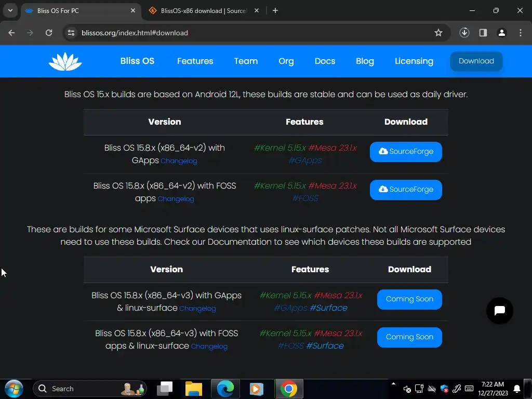Click #Surface tag in GApps linux-surface row
Screen dimensions: 532x399
pyautogui.click(x=328, y=308)
